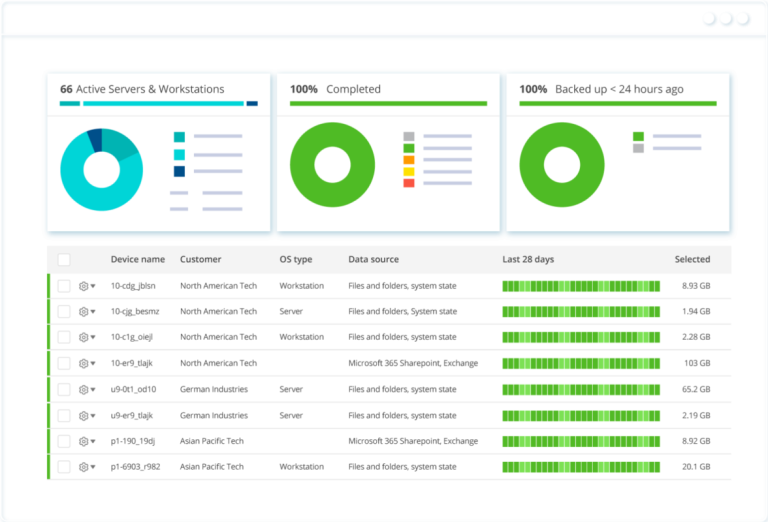This screenshot has width=768, height=522.
Task: Open gear icon for u9-er9_tlajk row
Action: (84, 416)
